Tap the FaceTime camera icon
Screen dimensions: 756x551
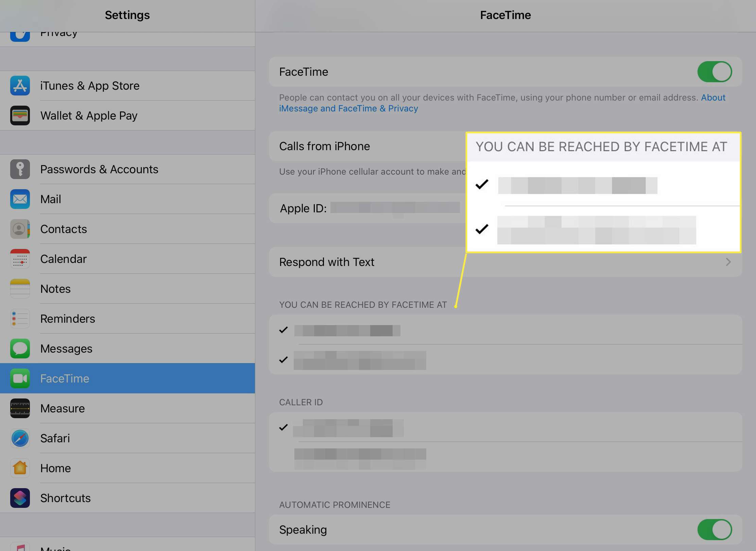point(20,378)
